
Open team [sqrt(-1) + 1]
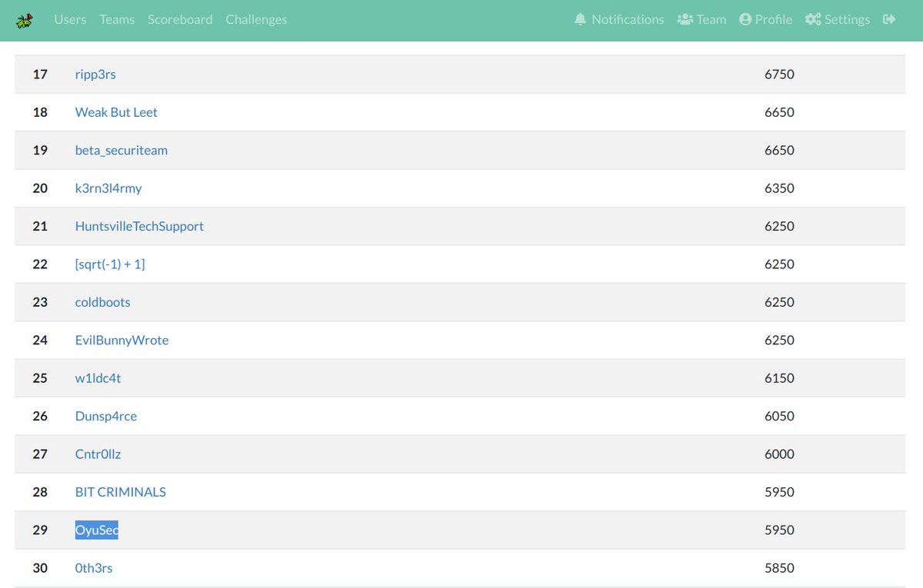110,264
